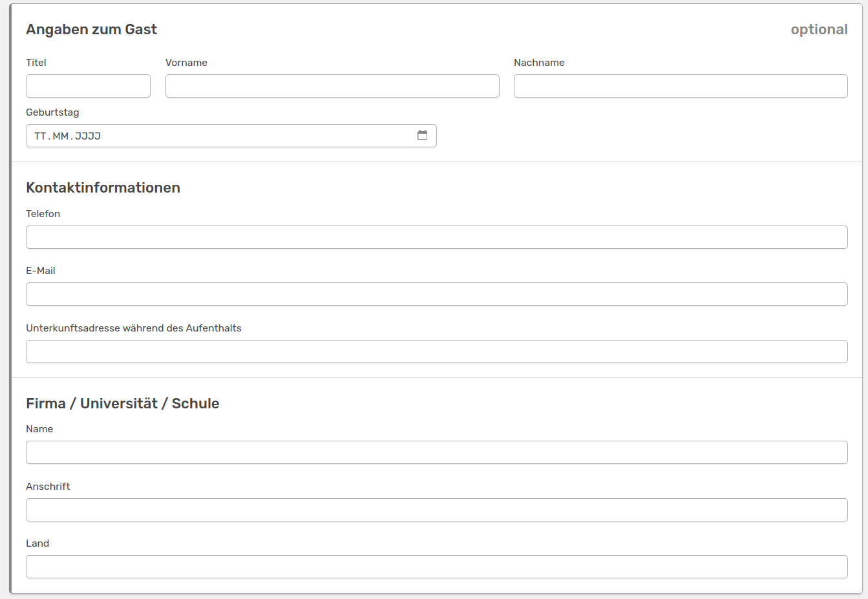Click the 'E-Mail' label text
The width and height of the screenshot is (868, 599).
40,271
